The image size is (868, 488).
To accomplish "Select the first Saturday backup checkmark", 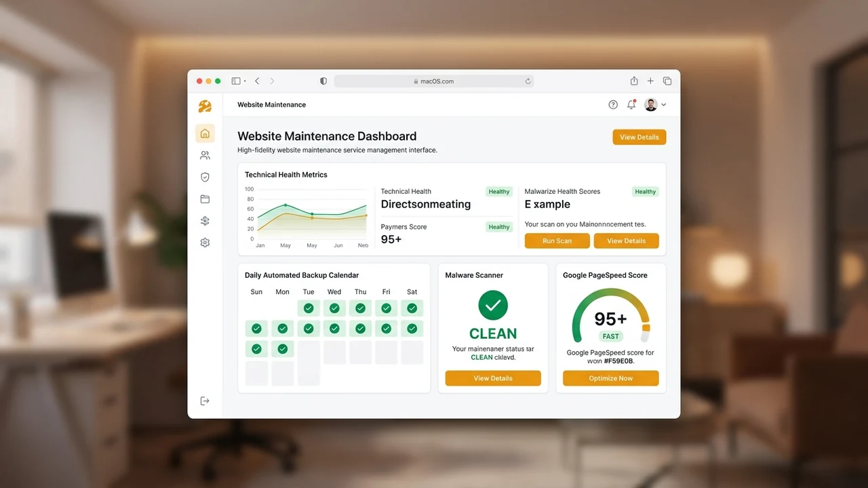I will (x=412, y=308).
